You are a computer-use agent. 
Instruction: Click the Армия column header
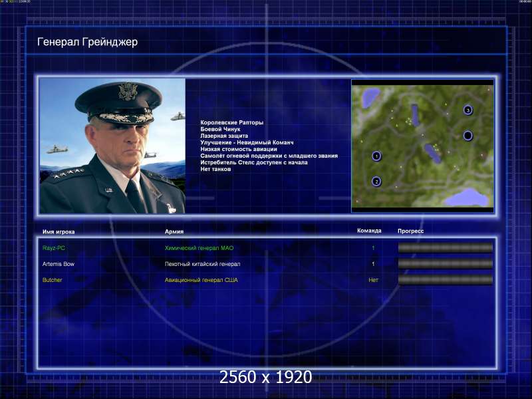point(174,231)
